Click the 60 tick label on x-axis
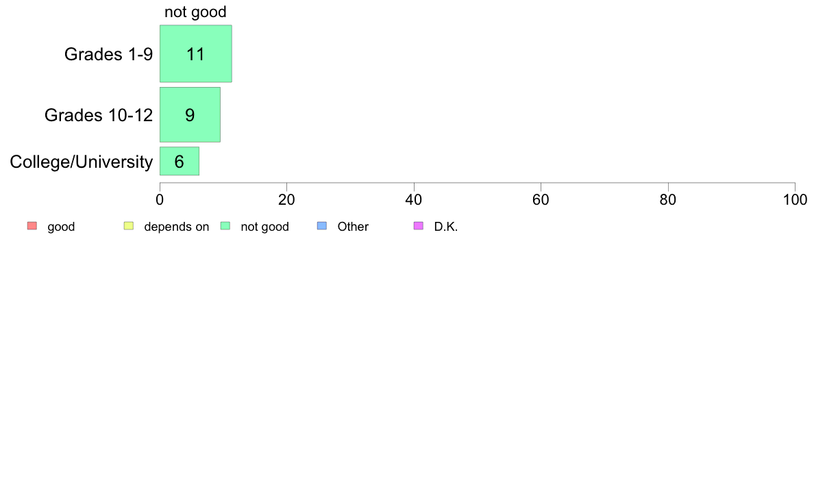Image resolution: width=814 pixels, height=504 pixels. click(541, 200)
